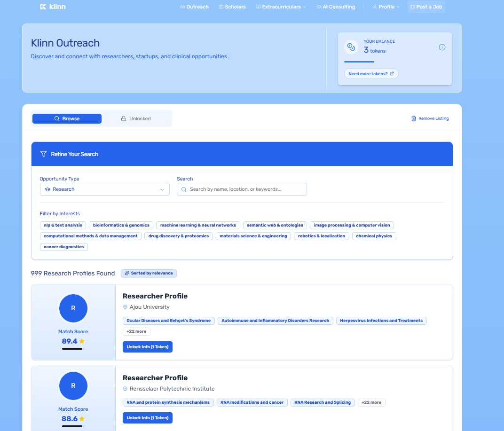
Task: Open the AI Consulting nav item
Action: coord(336,7)
